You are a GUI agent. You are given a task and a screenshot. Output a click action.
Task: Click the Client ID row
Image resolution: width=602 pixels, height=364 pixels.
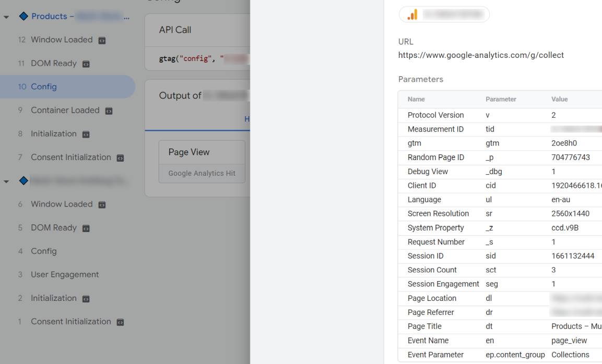(x=500, y=186)
